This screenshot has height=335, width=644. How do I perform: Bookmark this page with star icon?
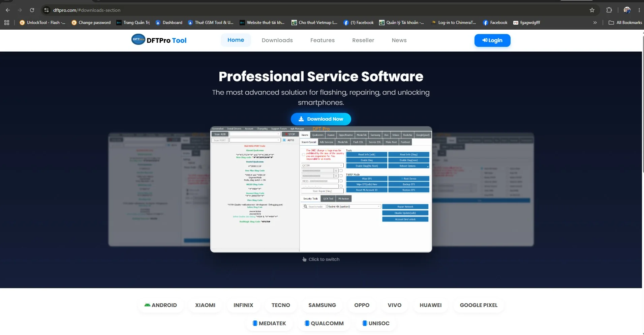(x=592, y=10)
